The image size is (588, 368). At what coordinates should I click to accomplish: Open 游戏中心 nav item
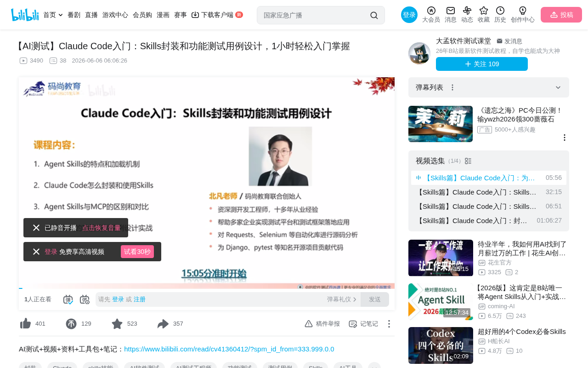pyautogui.click(x=115, y=15)
